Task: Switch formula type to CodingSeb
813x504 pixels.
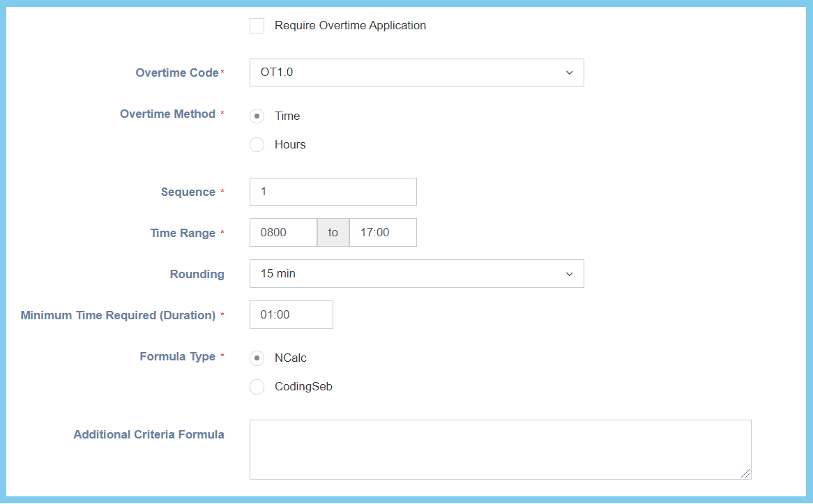Action: tap(257, 387)
